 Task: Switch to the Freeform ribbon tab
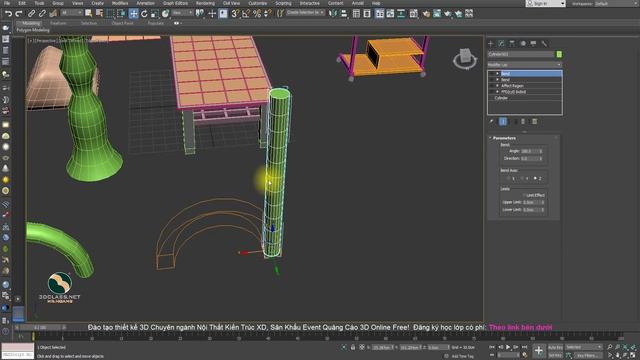point(58,23)
